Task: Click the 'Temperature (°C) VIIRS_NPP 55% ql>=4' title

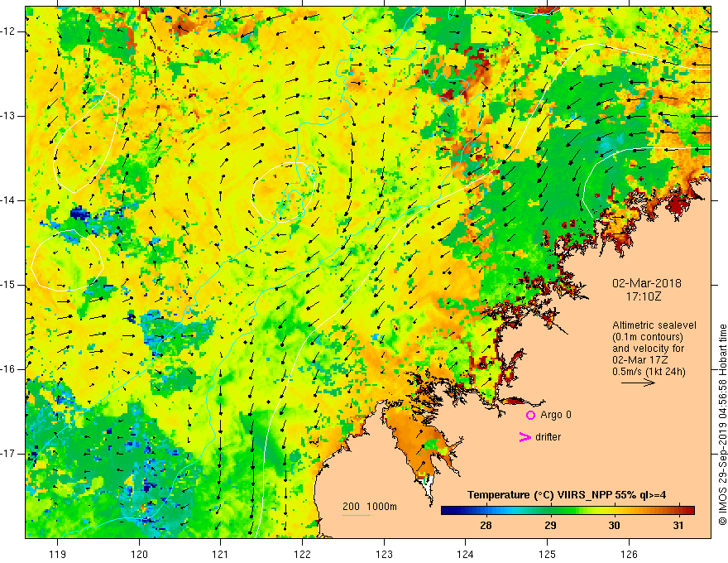Action: pyautogui.click(x=567, y=495)
